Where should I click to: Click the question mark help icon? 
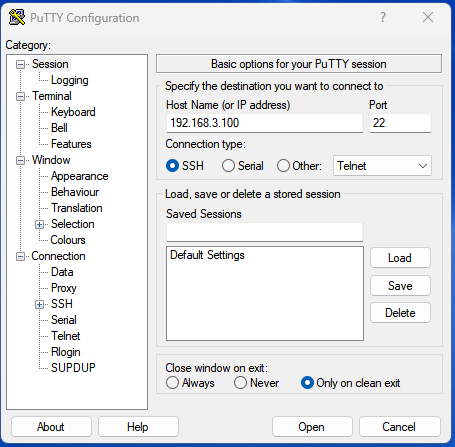(x=383, y=17)
